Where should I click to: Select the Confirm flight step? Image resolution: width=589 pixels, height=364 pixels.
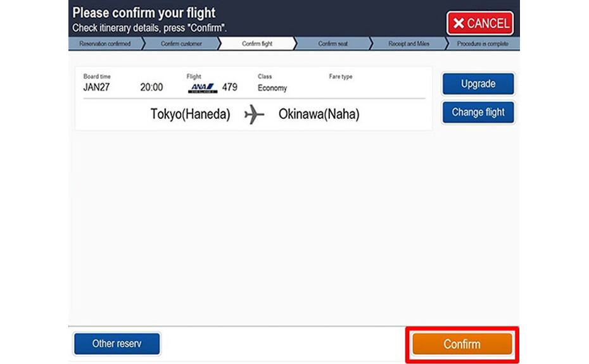257,44
